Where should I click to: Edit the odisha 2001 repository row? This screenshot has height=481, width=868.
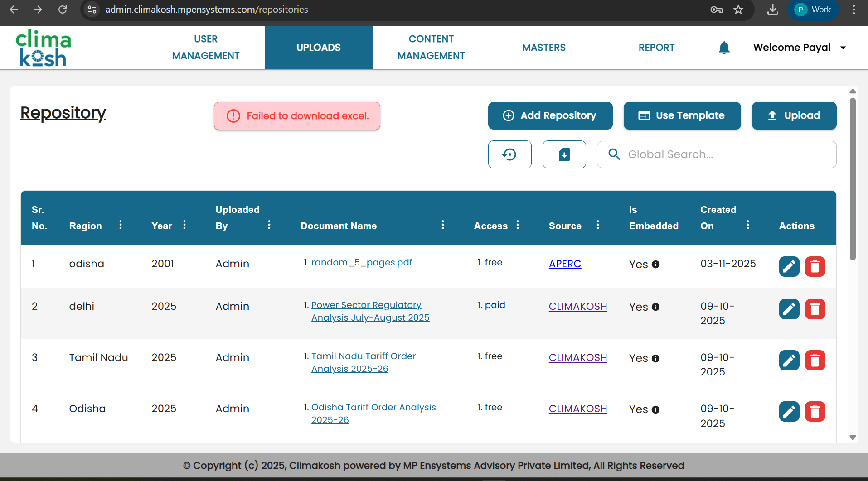pos(789,266)
